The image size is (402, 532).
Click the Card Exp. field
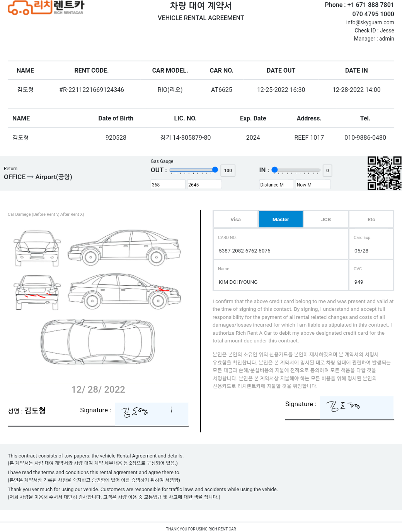click(371, 244)
